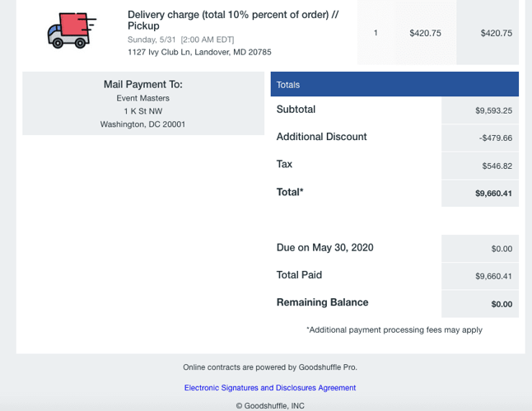Viewport: 532px width, 411px height.
Task: Select the pickup address 1127 Ivy Club Ln
Action: [199, 52]
